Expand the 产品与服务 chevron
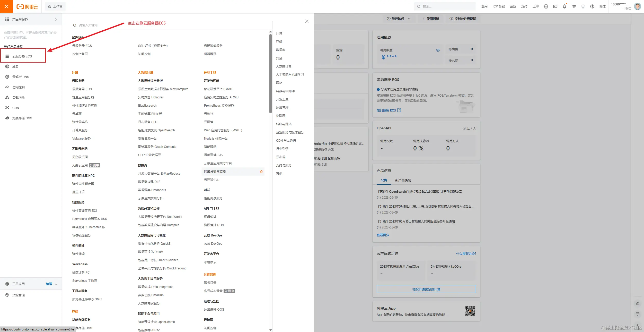Screen dimensions: 644x332 (56, 19)
